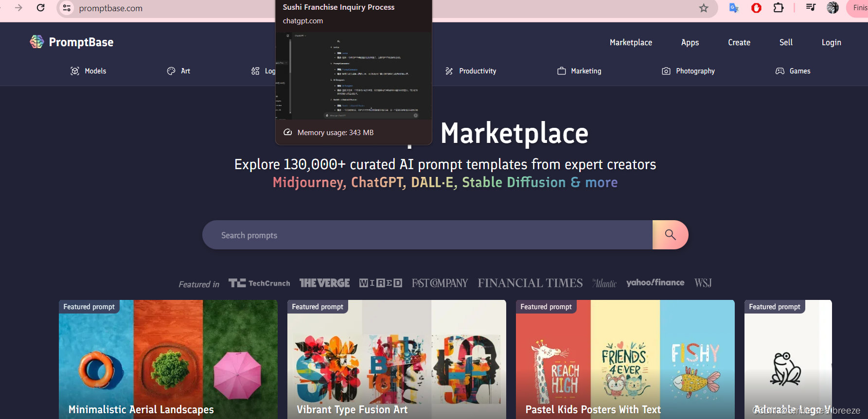Screen dimensions: 868x419
Task: Click the TechCrunch featured logo
Action: [x=259, y=283]
